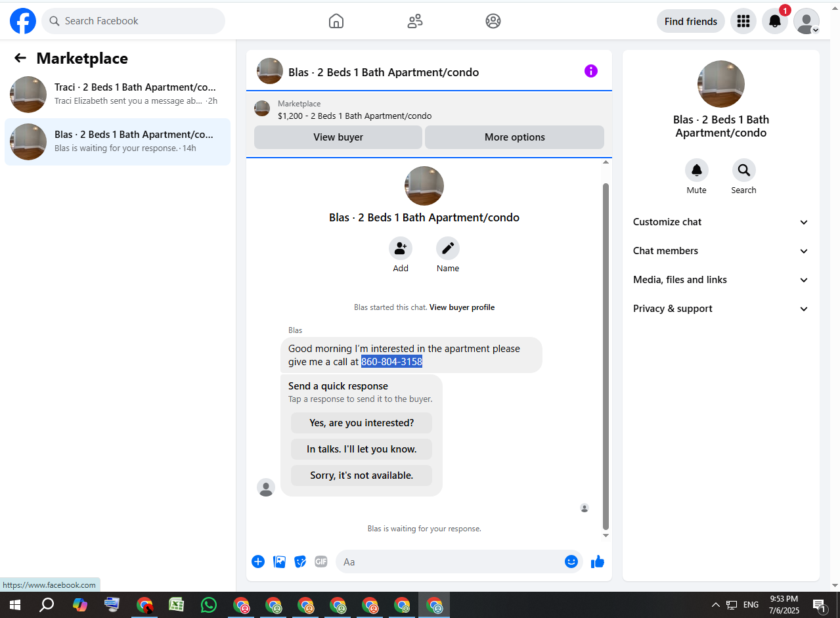This screenshot has height=618, width=840.
Task: Click the View buyer button
Action: click(x=338, y=137)
